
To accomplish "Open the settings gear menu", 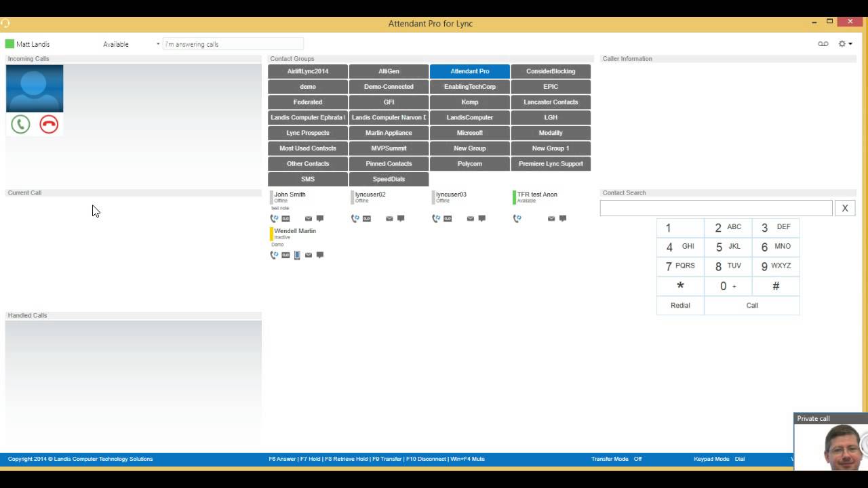I will click(x=845, y=44).
